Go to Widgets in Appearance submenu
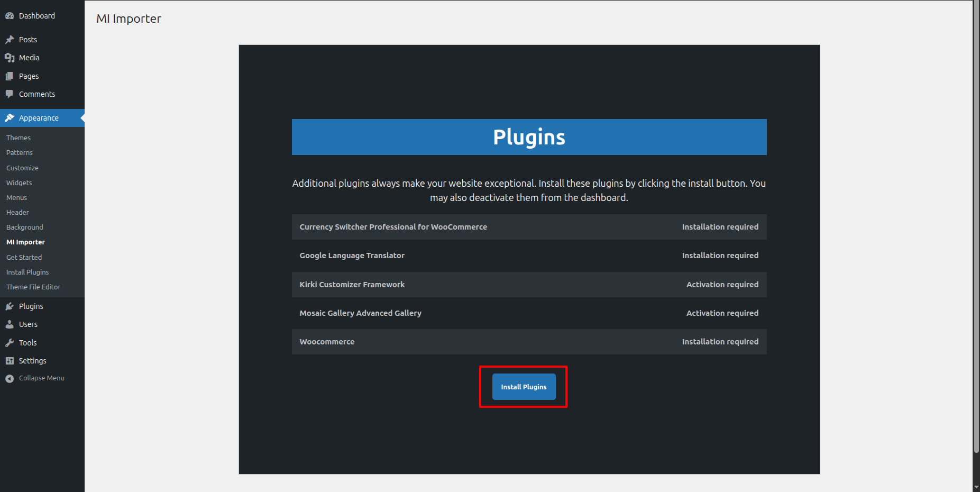The width and height of the screenshot is (980, 492). 19,183
